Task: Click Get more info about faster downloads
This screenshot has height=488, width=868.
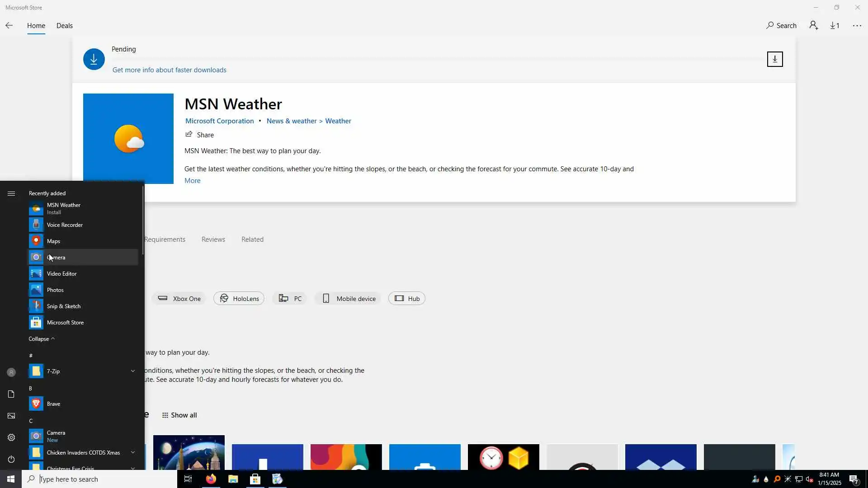Action: [x=169, y=70]
